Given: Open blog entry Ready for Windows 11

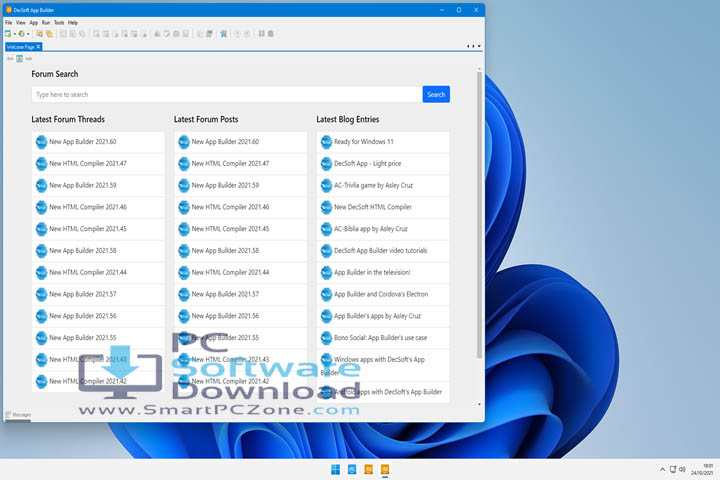Looking at the screenshot, I should point(383,142).
